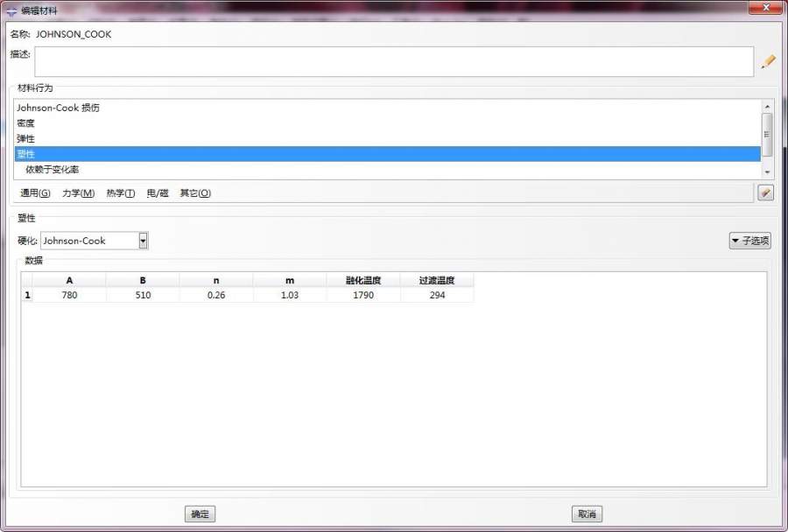788x532 pixels.
Task: Open the 硬化 Johnson-Cook dropdown
Action: [x=144, y=241]
